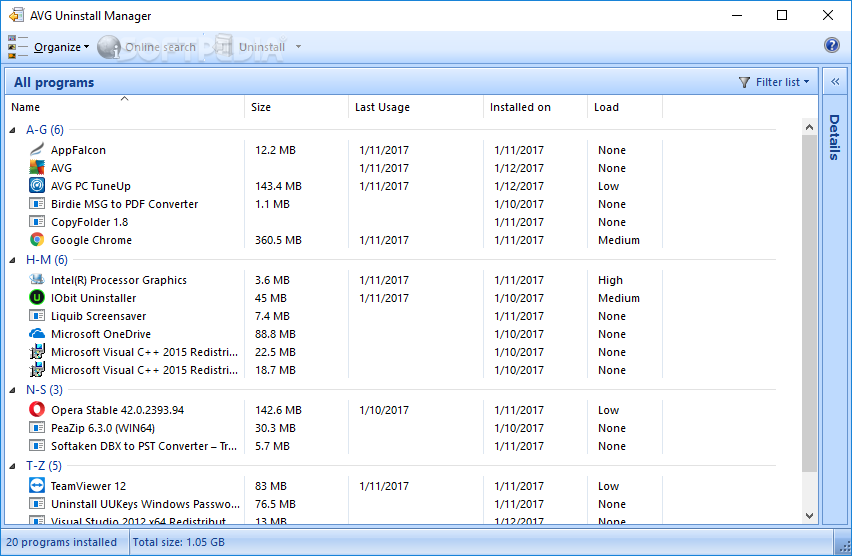The image size is (852, 556).
Task: Open the Uninstall dropdown arrow
Action: click(298, 47)
